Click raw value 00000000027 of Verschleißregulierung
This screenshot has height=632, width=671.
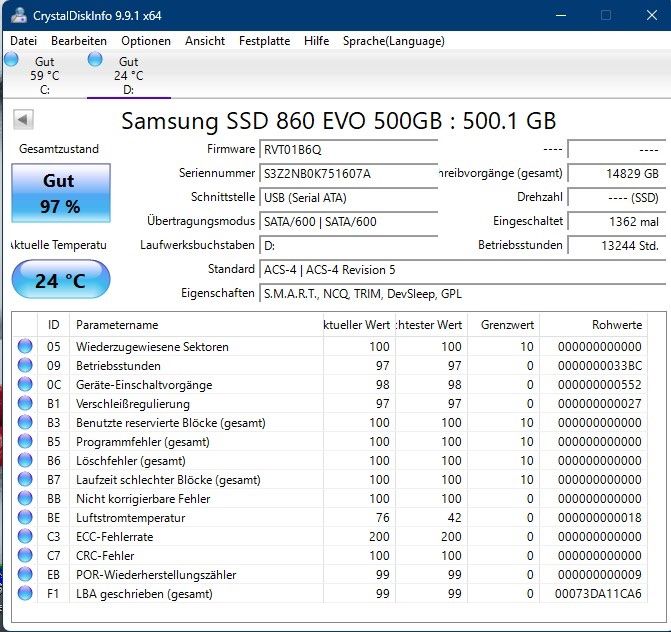[600, 404]
